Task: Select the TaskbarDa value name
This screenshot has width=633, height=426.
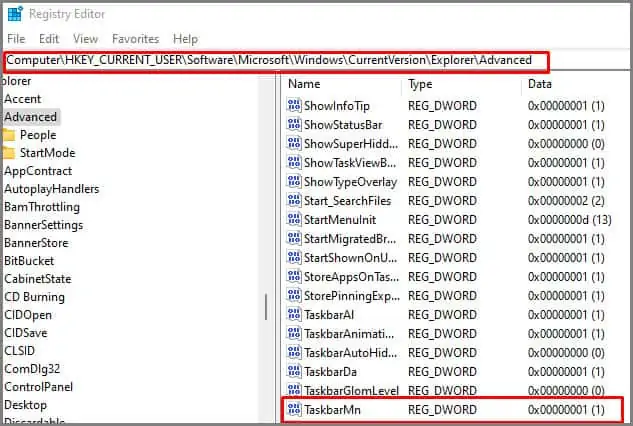Action: [330, 372]
